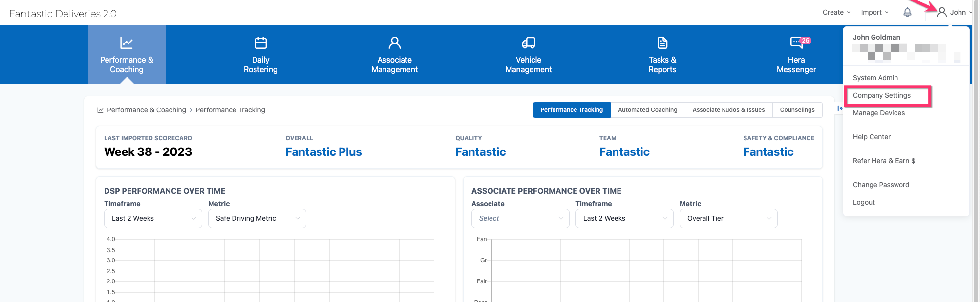Click Week 38 - 2023 scorecard text
Screen dimensions: 980x302
coord(148,152)
